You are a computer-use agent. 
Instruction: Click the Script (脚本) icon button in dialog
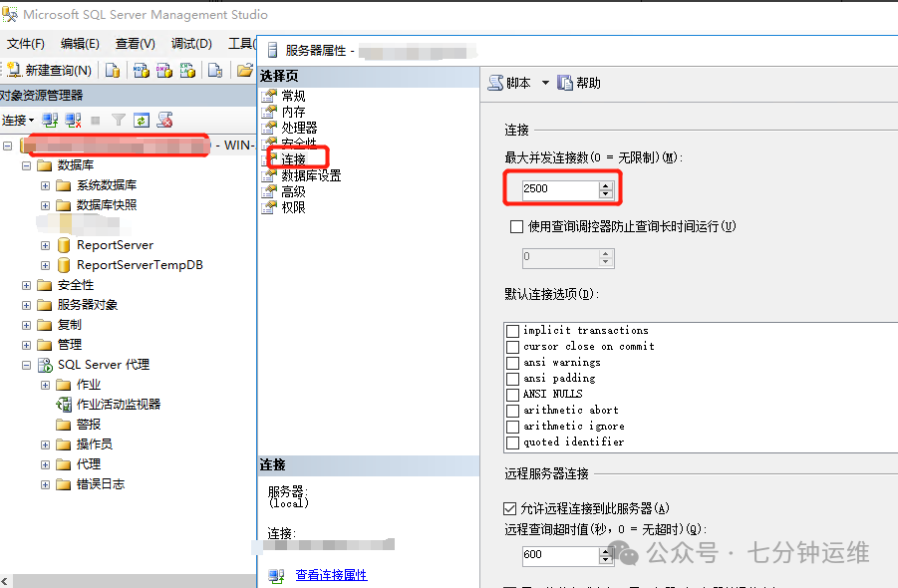click(509, 83)
